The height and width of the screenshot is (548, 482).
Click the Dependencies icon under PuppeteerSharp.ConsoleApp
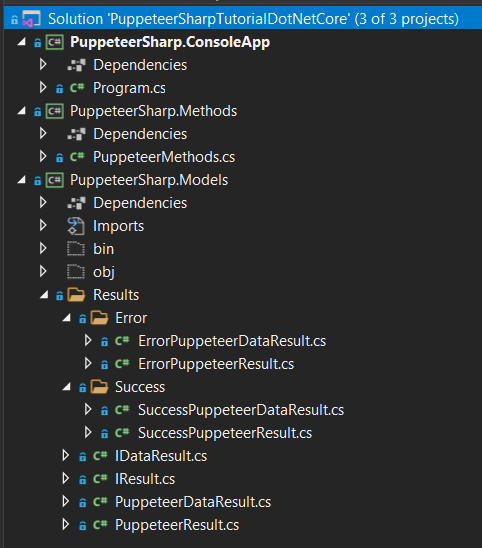[x=76, y=65]
